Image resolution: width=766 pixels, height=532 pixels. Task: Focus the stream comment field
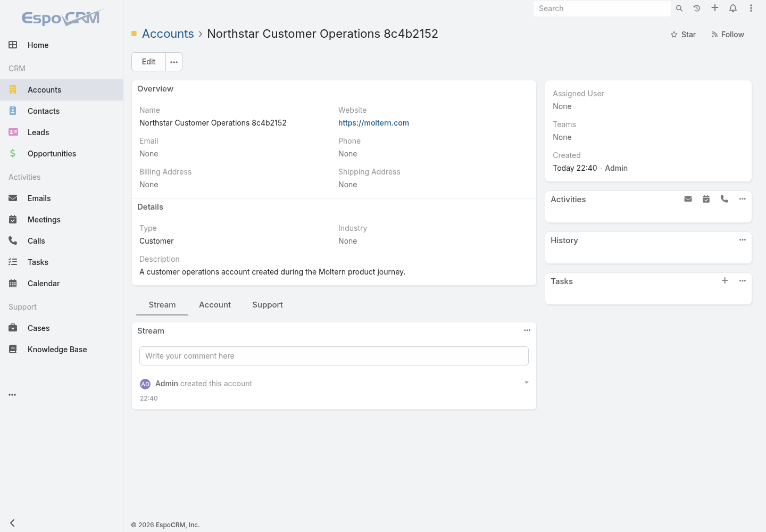pyautogui.click(x=334, y=356)
